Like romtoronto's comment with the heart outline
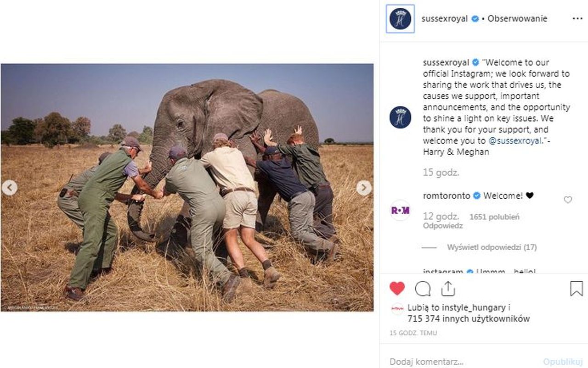The image size is (588, 368). pos(567,200)
